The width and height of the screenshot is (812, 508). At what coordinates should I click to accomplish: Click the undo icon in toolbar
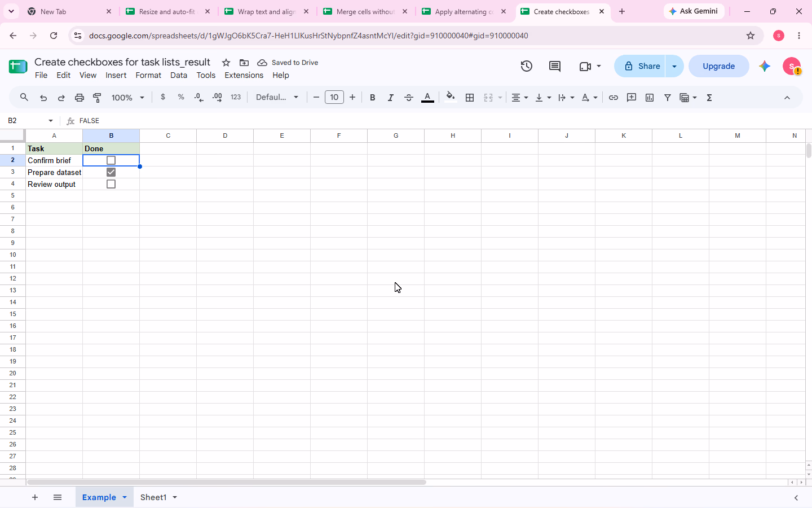pyautogui.click(x=43, y=98)
